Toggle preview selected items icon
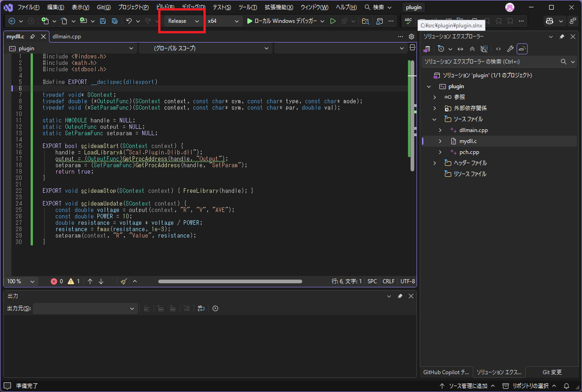The image size is (582, 392). pyautogui.click(x=522, y=48)
